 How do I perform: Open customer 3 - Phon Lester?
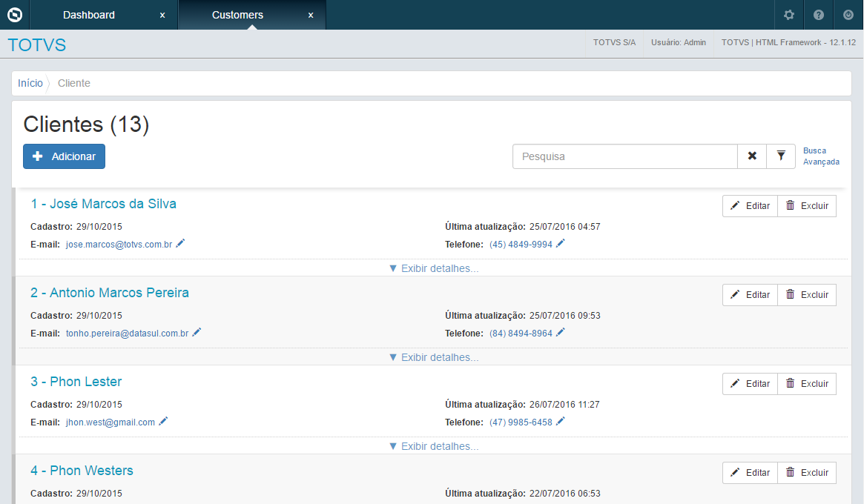(x=76, y=382)
